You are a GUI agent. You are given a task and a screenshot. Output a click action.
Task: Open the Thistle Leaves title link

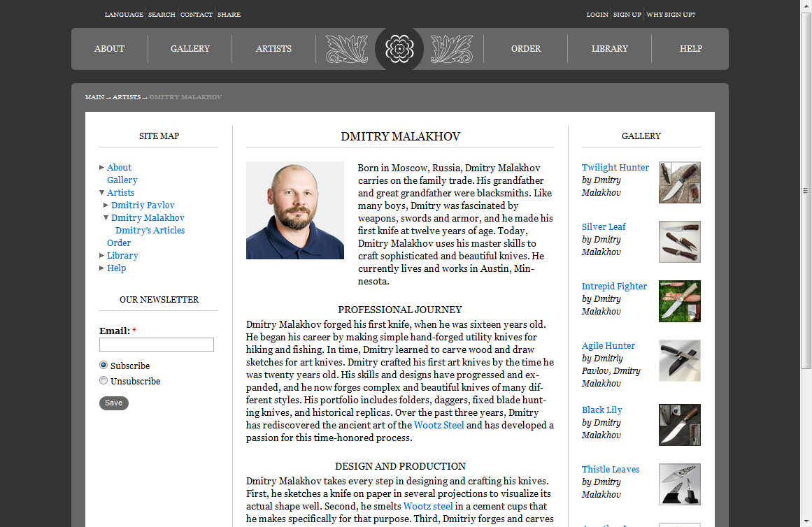611,469
